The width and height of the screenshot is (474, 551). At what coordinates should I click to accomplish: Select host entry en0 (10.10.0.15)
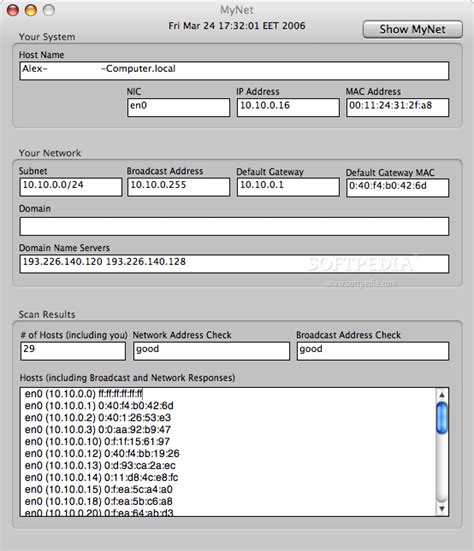(99, 490)
